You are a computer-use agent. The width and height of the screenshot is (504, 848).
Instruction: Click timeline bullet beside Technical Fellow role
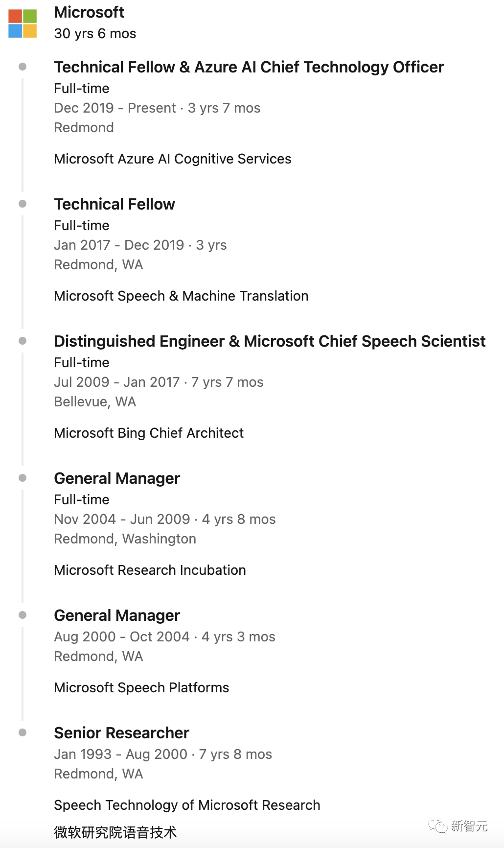coord(23,204)
